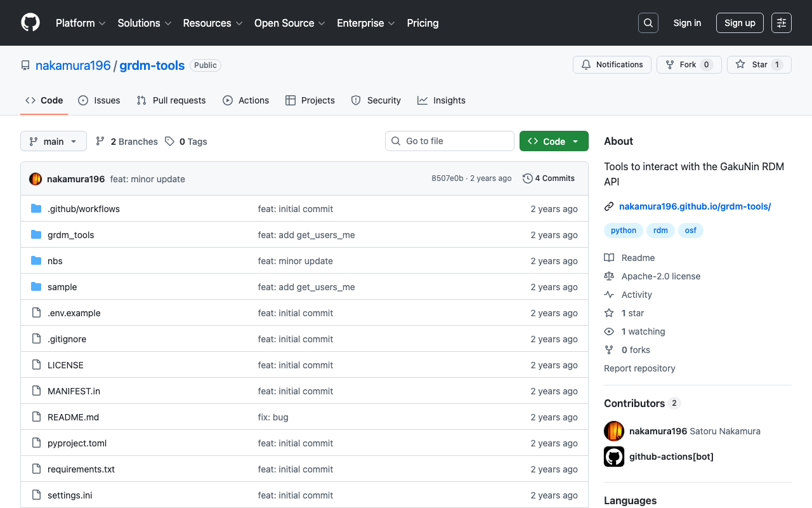Expand the green Code dropdown button
The height and width of the screenshot is (508, 812).
point(553,142)
